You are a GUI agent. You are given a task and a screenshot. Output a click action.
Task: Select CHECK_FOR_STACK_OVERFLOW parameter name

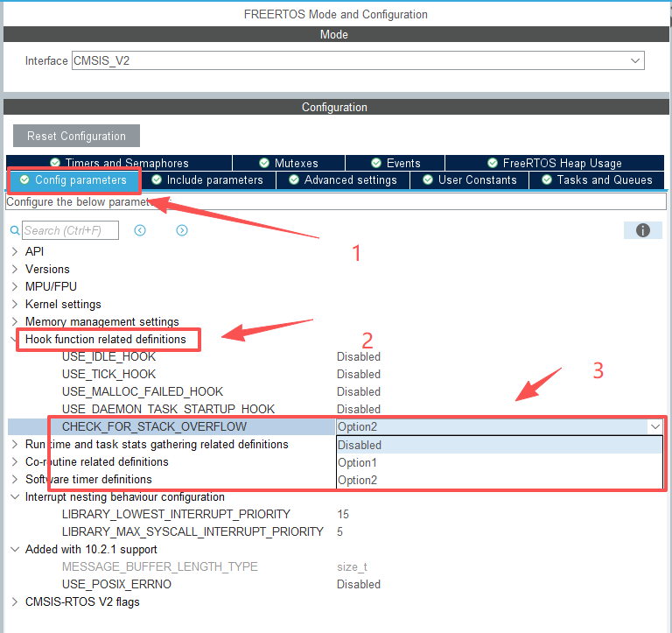(x=154, y=426)
